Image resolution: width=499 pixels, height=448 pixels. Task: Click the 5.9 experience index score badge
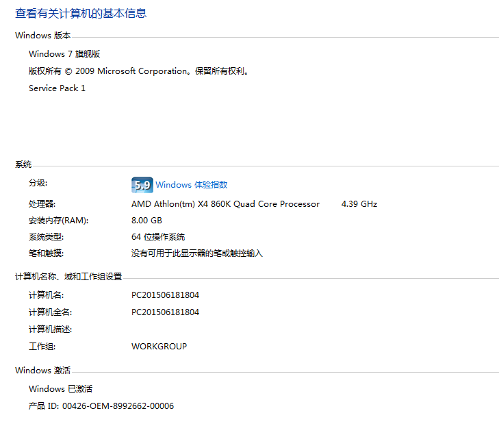(142, 185)
